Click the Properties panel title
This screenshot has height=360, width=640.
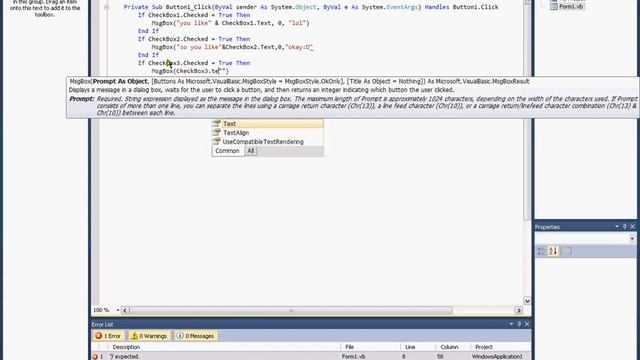pyautogui.click(x=547, y=227)
